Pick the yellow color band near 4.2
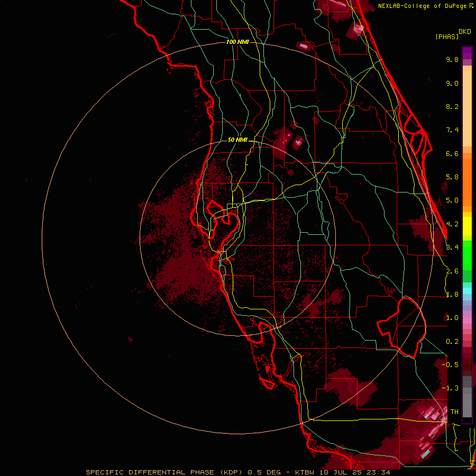The width and height of the screenshot is (476, 476). click(x=467, y=226)
